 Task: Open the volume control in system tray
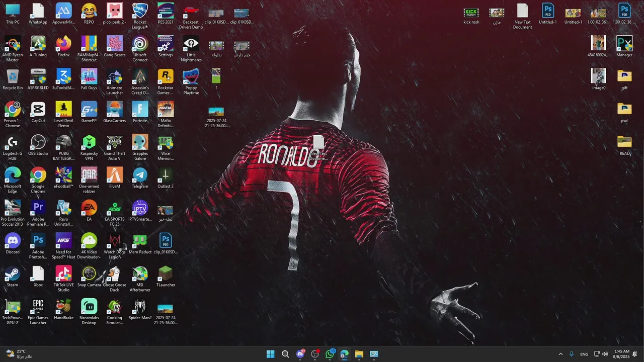605,354
